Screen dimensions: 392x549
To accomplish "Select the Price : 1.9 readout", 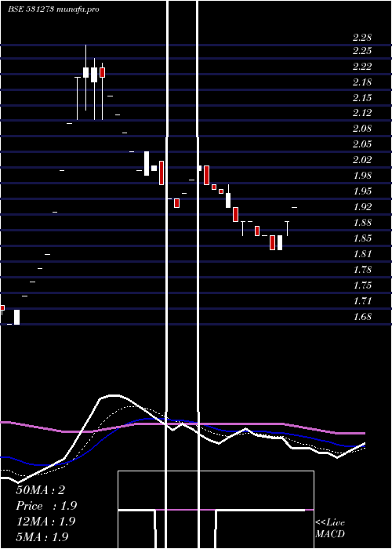I will coord(46,506).
